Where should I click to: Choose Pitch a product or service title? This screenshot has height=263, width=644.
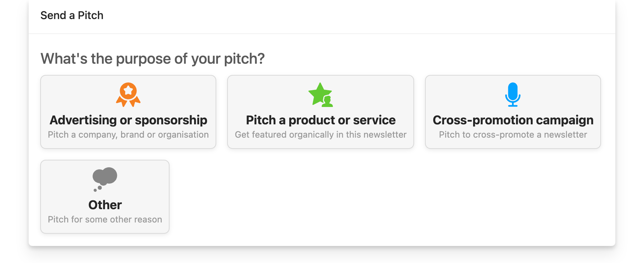coord(321,120)
